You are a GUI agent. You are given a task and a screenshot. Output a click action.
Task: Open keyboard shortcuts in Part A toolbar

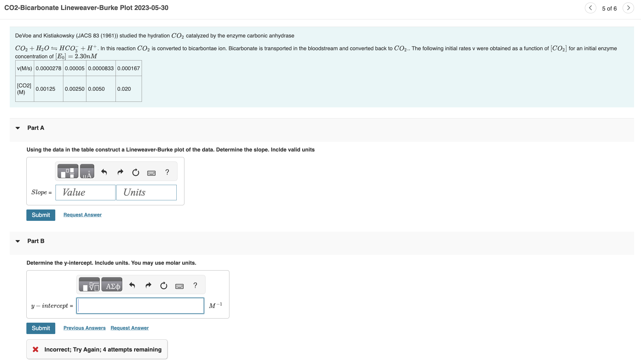151,173
